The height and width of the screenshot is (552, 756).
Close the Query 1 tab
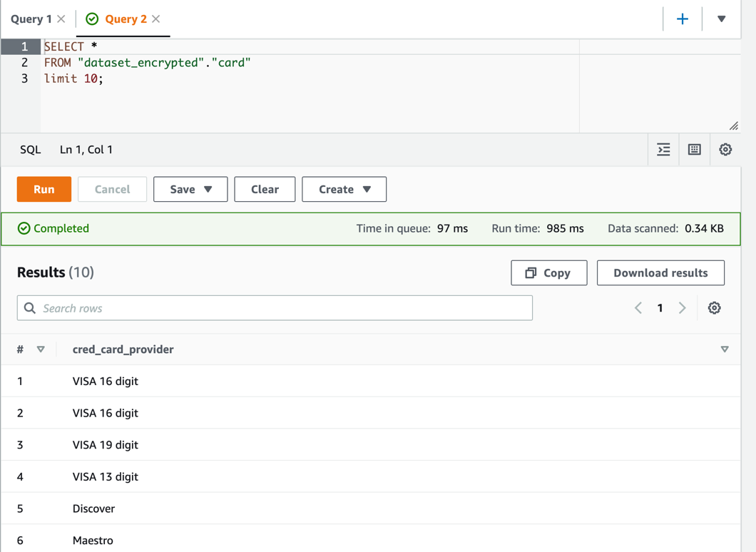pos(61,19)
